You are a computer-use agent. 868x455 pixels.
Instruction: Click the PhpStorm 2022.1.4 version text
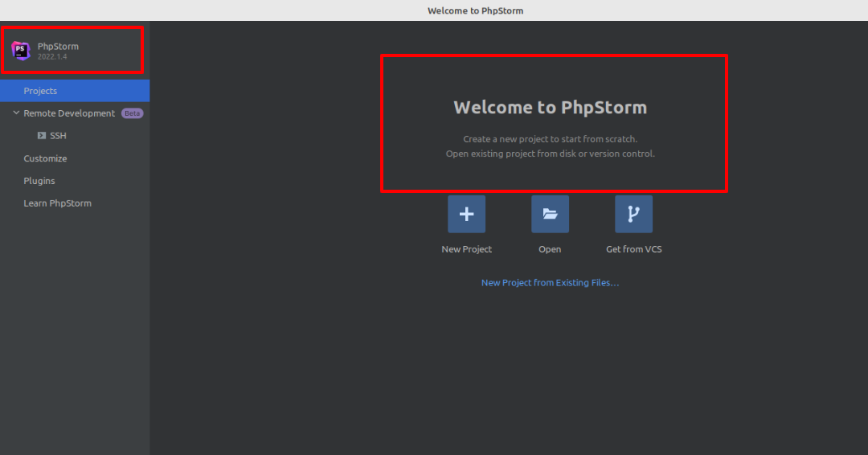[52, 56]
